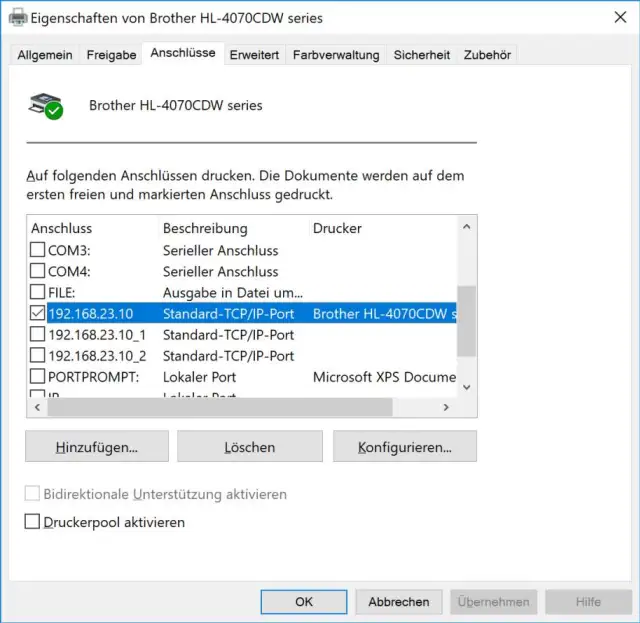This screenshot has width=640, height=623.
Task: Confirm with the OK button
Action: tap(304, 602)
